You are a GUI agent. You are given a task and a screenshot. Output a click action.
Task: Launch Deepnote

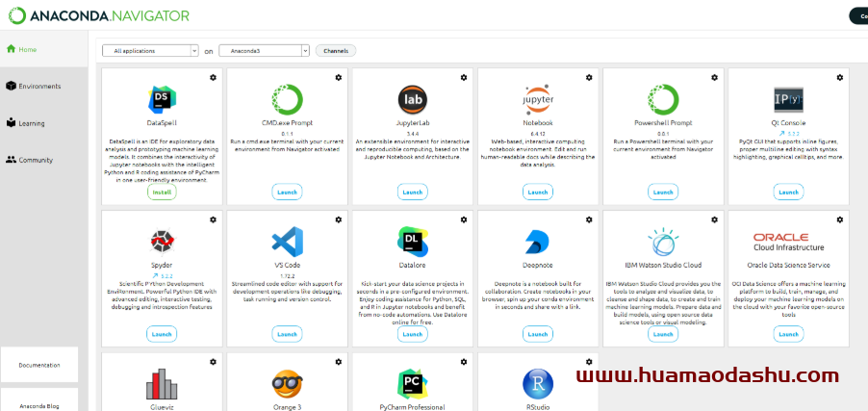(x=538, y=334)
